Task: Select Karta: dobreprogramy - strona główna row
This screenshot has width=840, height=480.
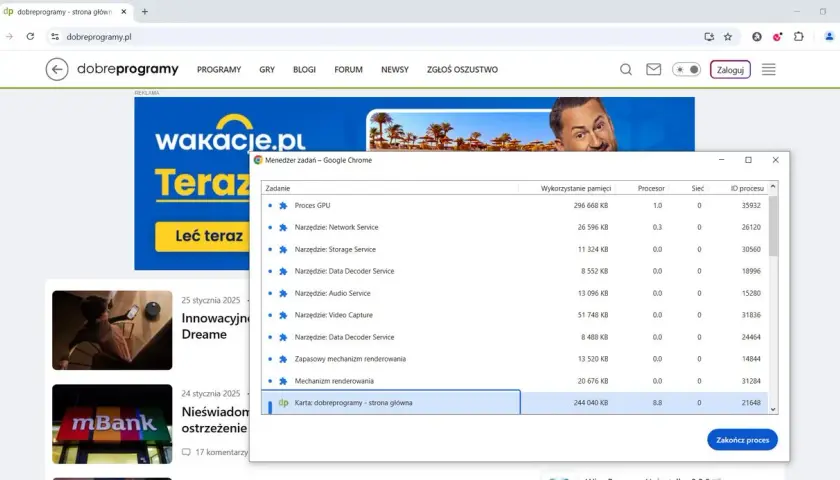Action: coord(515,403)
